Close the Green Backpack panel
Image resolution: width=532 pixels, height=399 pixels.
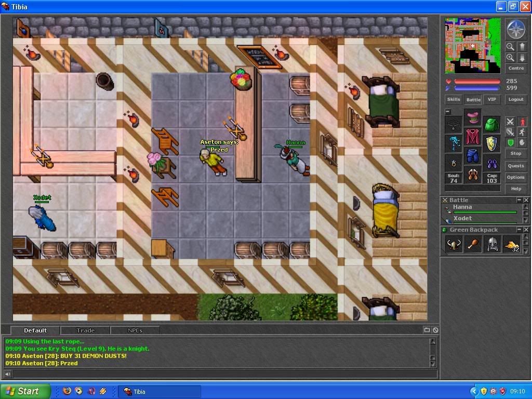point(526,230)
